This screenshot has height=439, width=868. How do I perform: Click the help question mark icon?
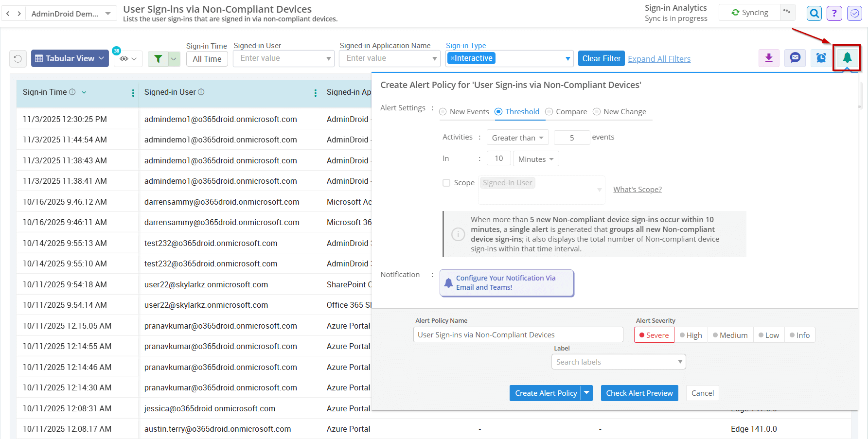[x=834, y=13]
